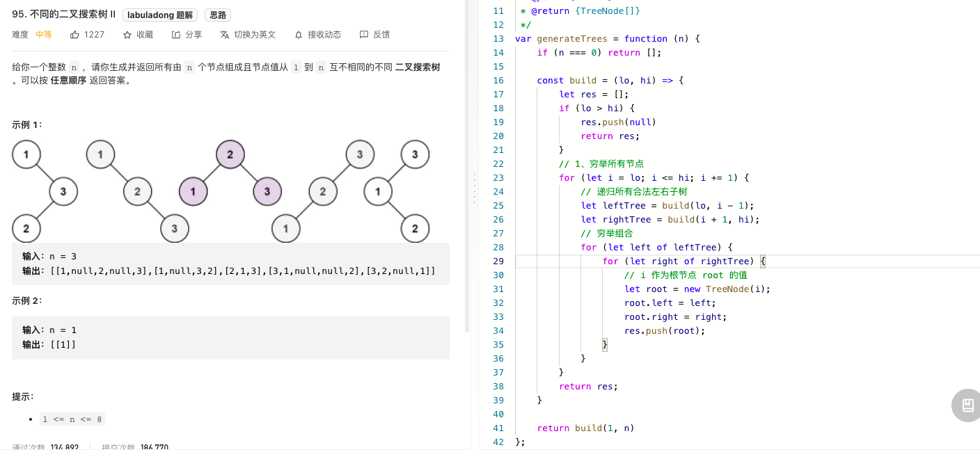Viewport: 980px width, 452px height.
Task: Open the 反馈 feedback option
Action: tap(374, 35)
